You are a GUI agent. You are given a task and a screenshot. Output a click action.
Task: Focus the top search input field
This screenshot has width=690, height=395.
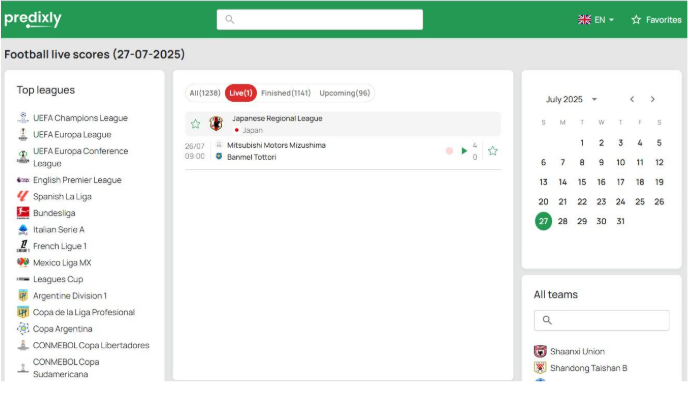tap(319, 19)
